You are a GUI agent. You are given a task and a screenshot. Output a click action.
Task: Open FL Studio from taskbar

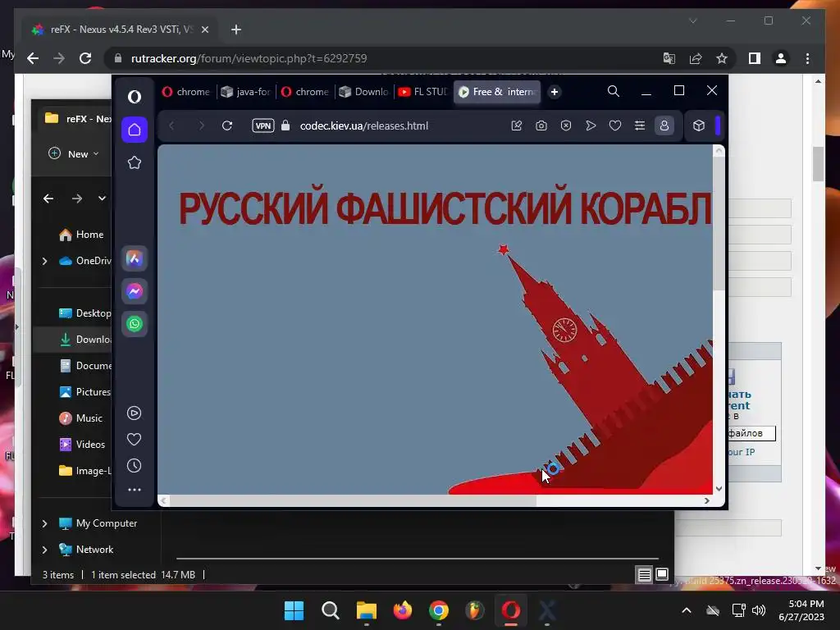(475, 610)
